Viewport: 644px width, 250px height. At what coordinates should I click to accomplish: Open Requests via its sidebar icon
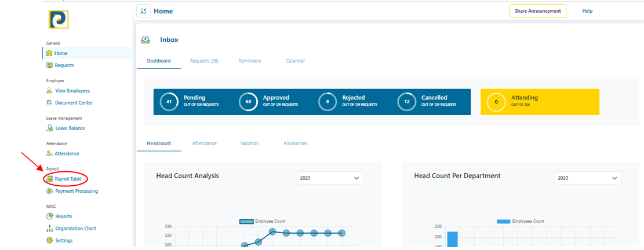(x=49, y=65)
